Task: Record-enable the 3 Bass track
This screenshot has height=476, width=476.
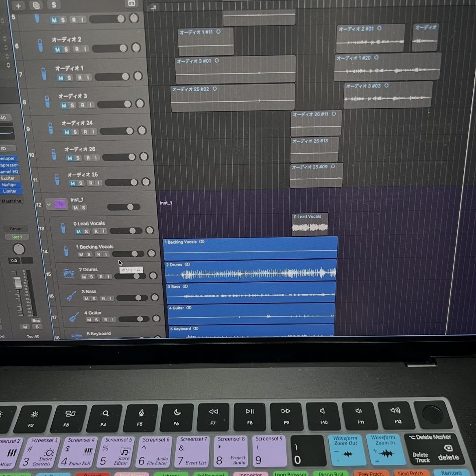Action: (103, 299)
